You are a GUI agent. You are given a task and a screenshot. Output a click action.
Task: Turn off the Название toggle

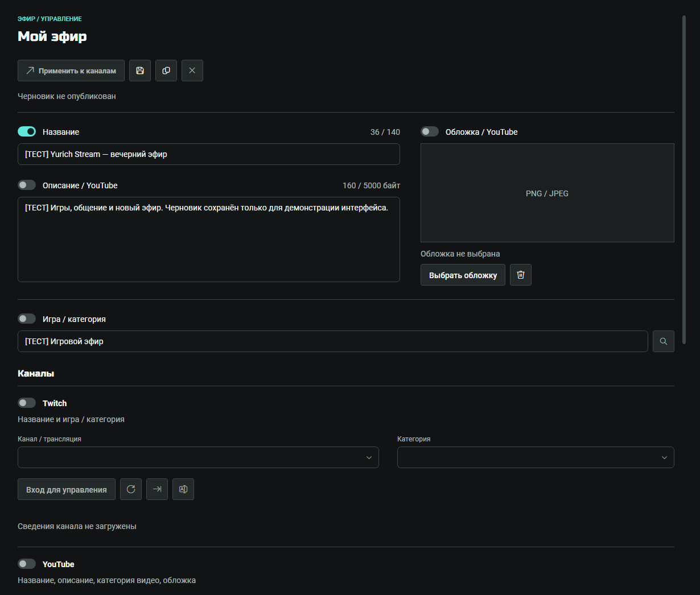pos(27,132)
